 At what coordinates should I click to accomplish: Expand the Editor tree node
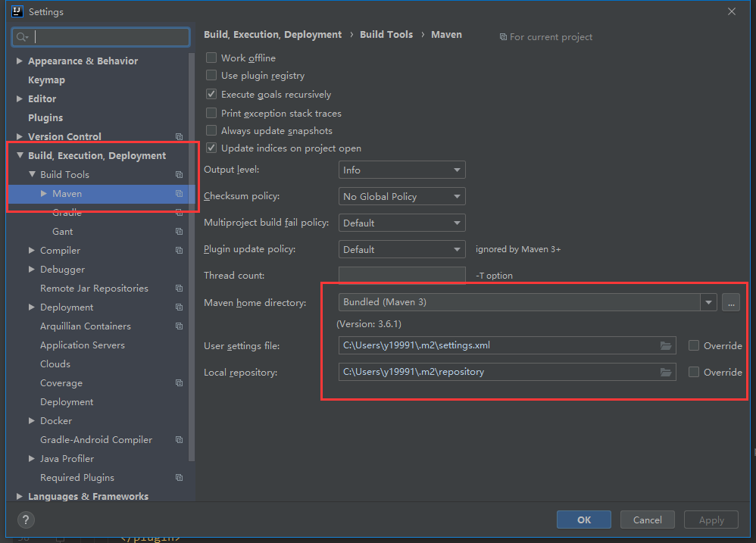click(x=19, y=98)
